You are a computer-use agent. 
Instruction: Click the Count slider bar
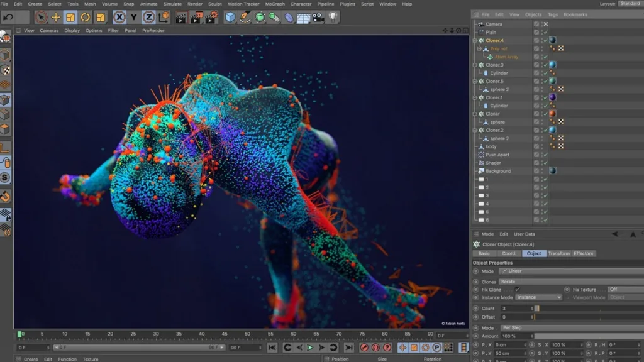[x=585, y=309]
